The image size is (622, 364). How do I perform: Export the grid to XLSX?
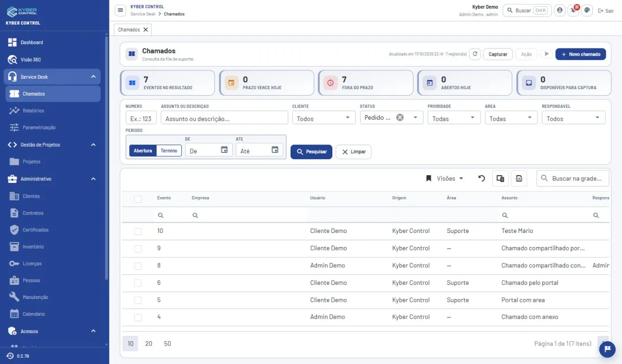click(518, 179)
